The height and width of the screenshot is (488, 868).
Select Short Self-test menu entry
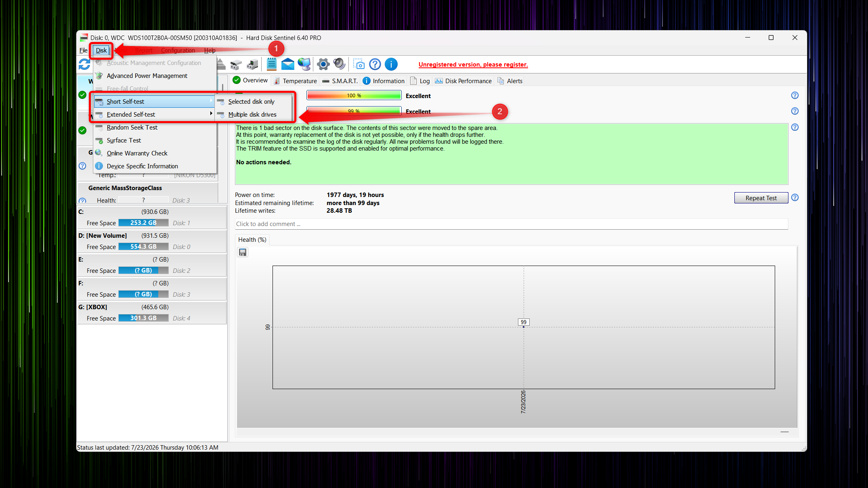point(154,101)
